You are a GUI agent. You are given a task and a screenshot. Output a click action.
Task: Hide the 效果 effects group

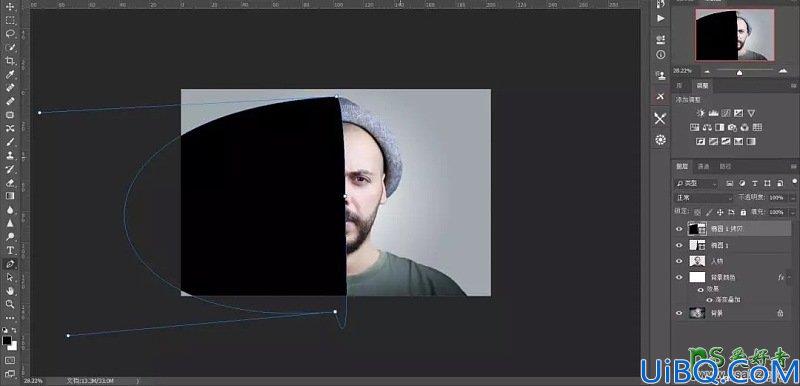click(x=701, y=290)
